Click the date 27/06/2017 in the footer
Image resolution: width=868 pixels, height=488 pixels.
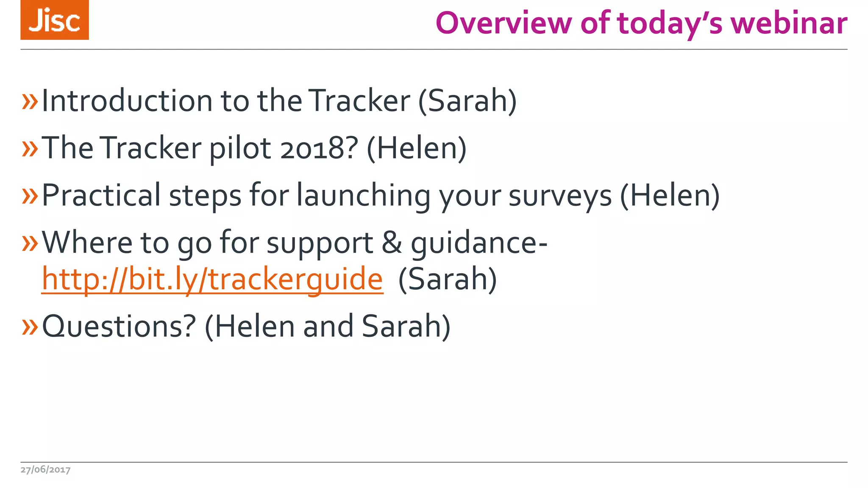coord(45,469)
